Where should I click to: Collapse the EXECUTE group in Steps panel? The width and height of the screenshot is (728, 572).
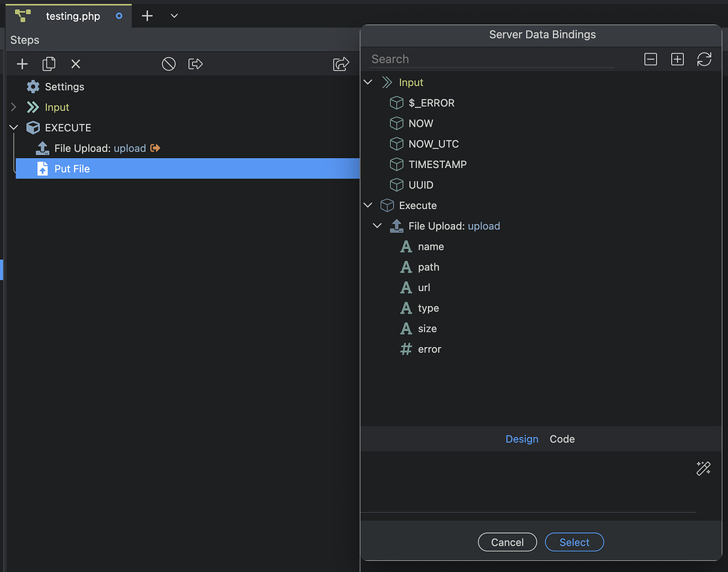click(x=14, y=127)
